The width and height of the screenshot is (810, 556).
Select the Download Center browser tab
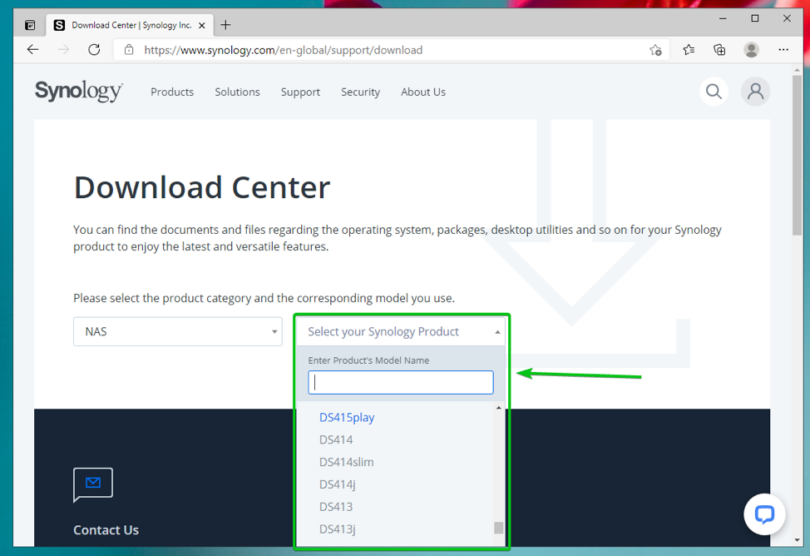coord(129,25)
